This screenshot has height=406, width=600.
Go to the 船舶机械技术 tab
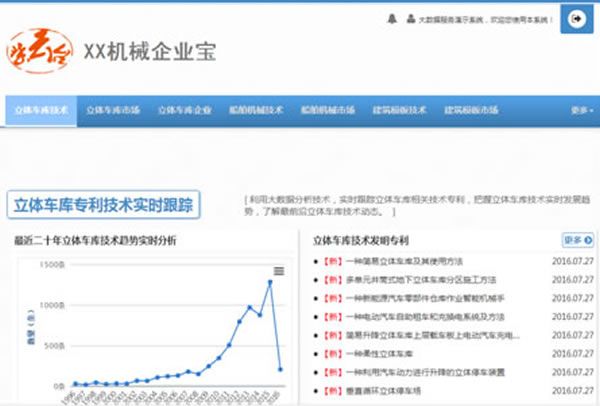tap(256, 110)
